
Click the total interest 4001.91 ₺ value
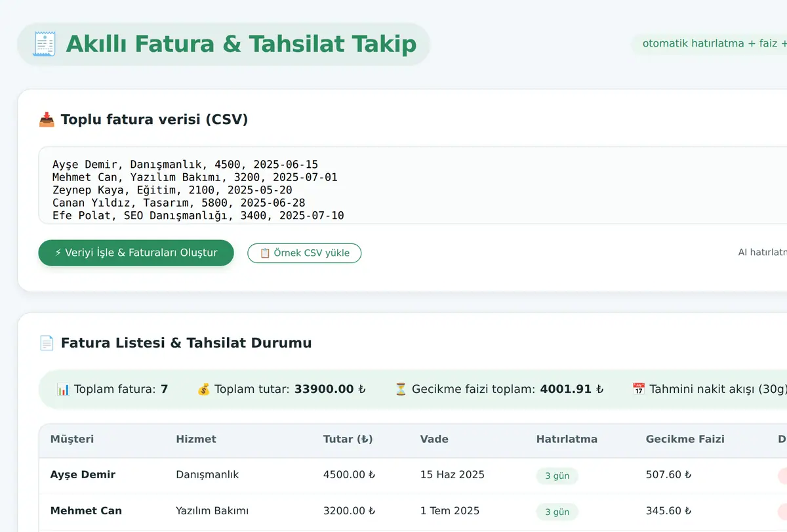571,389
